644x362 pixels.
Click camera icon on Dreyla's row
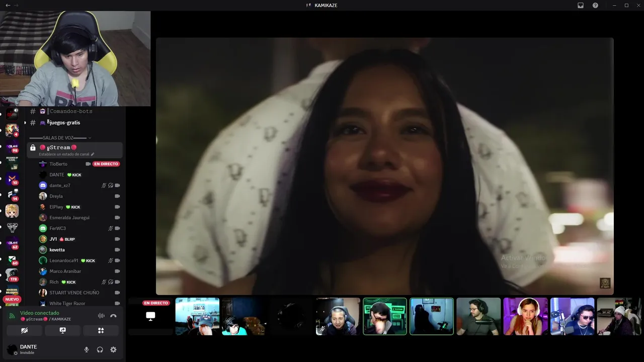coord(117,196)
